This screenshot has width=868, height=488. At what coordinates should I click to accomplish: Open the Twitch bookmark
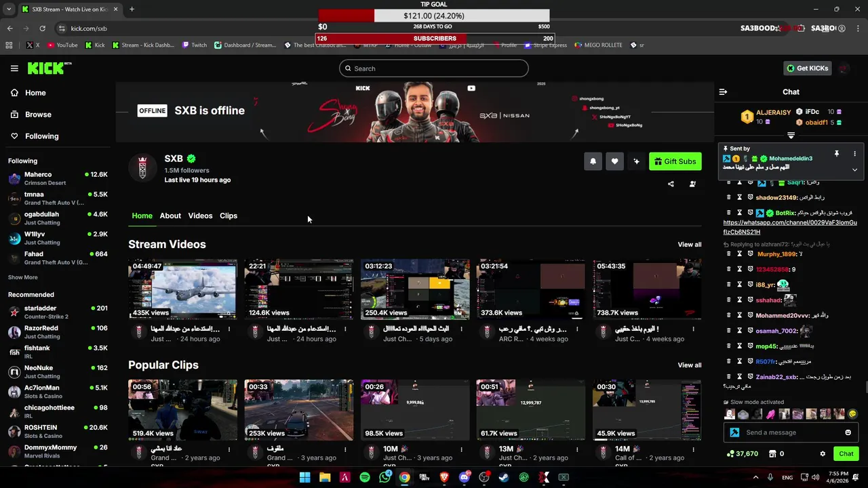[x=195, y=45]
